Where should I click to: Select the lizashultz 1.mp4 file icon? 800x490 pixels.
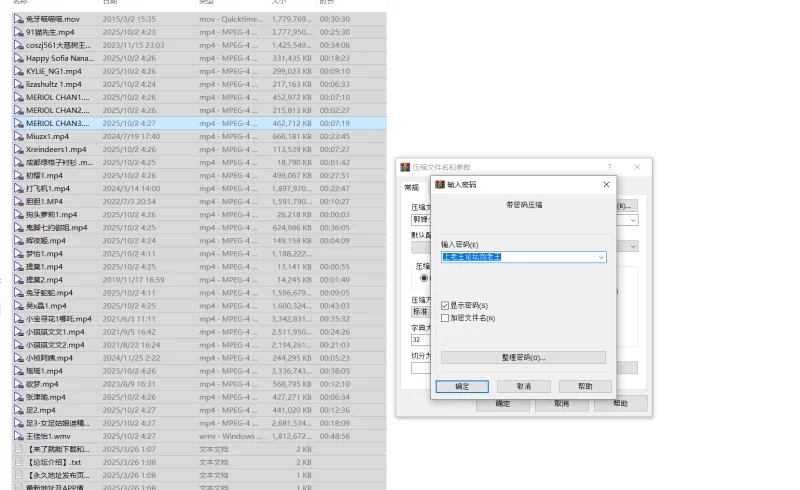pyautogui.click(x=18, y=84)
